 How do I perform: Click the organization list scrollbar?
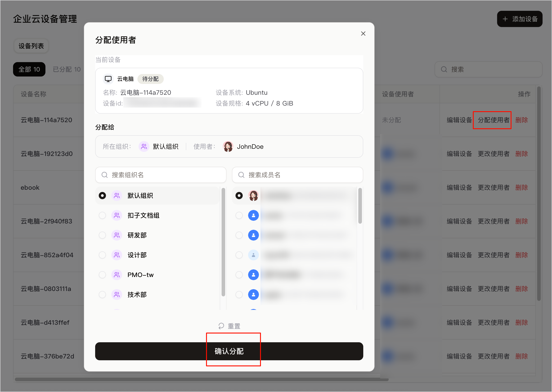(223, 242)
